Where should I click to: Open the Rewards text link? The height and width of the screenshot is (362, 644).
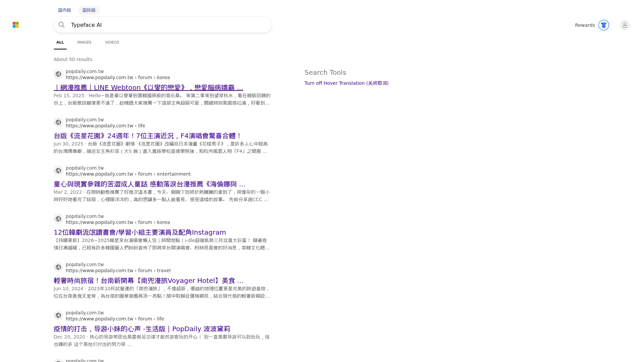(x=585, y=25)
